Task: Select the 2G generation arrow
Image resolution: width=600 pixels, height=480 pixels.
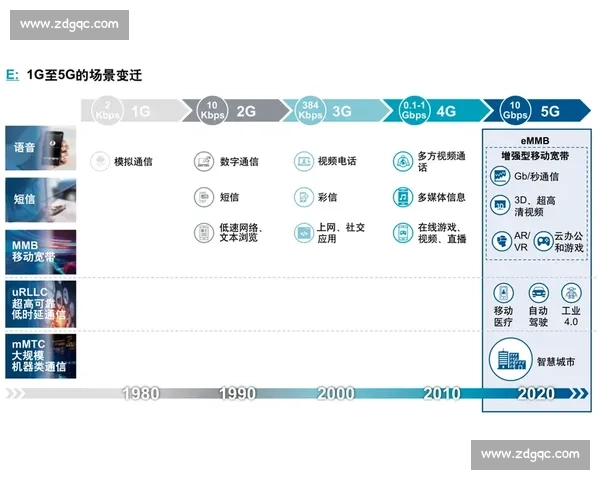Action: coord(237,111)
